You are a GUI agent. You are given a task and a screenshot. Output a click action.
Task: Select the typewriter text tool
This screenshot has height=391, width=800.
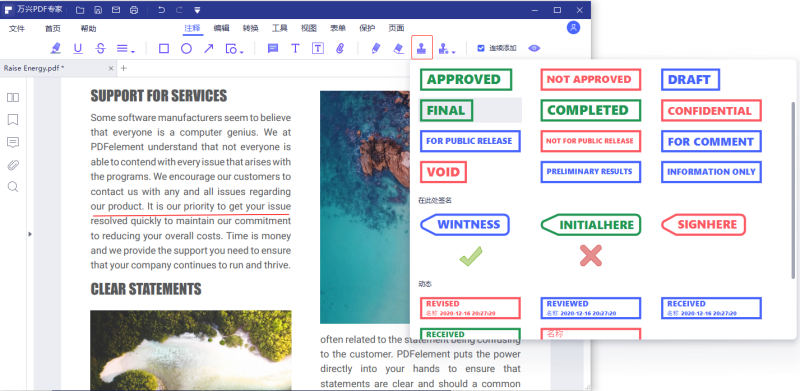coord(295,48)
